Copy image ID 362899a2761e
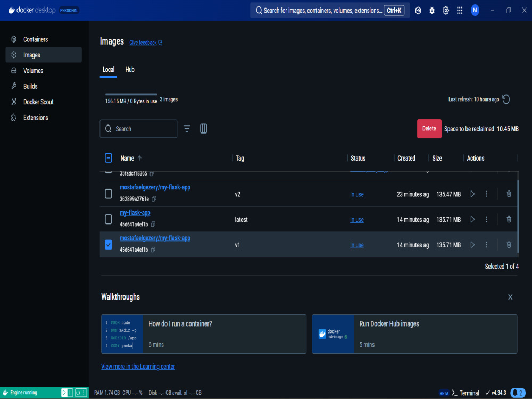This screenshot has height=399, width=532. pos(154,199)
